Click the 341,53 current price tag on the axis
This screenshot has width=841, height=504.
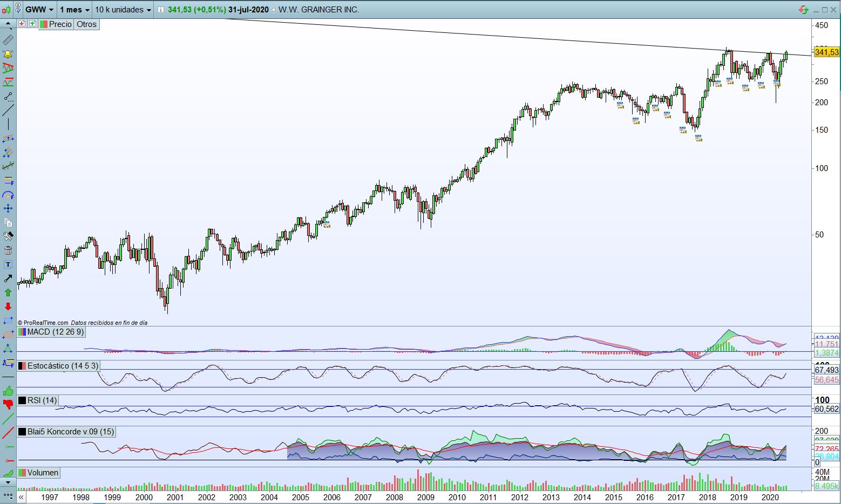[826, 52]
